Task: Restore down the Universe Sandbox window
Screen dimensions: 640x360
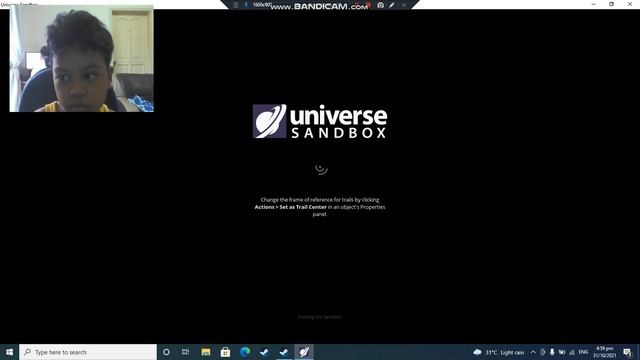Action: [611, 4]
